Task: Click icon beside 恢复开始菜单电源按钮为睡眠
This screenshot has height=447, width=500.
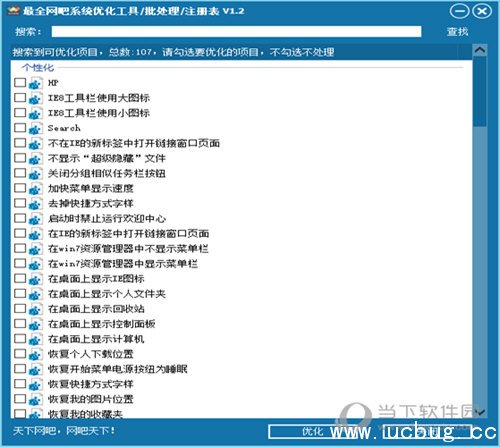Action: point(36,369)
